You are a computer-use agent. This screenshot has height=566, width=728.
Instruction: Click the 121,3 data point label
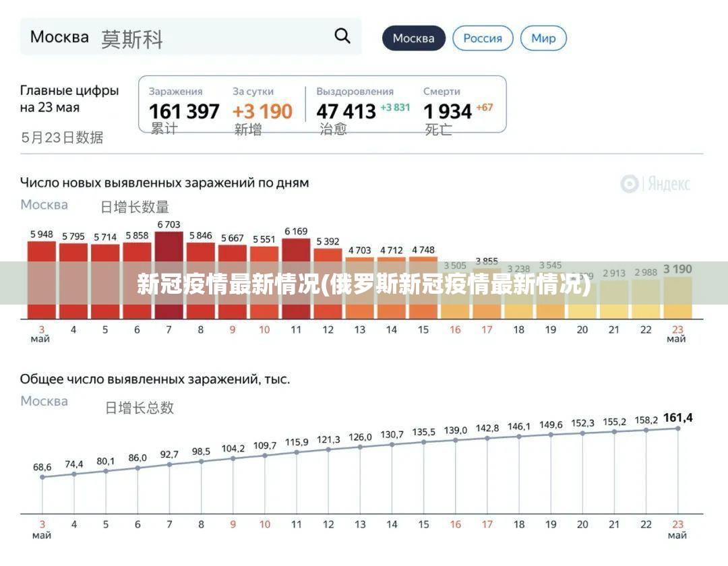point(328,439)
